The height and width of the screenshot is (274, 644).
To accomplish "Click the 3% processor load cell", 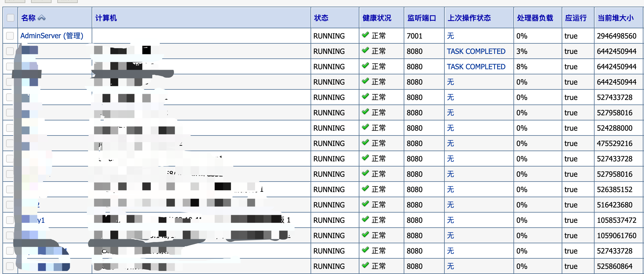I will (522, 51).
